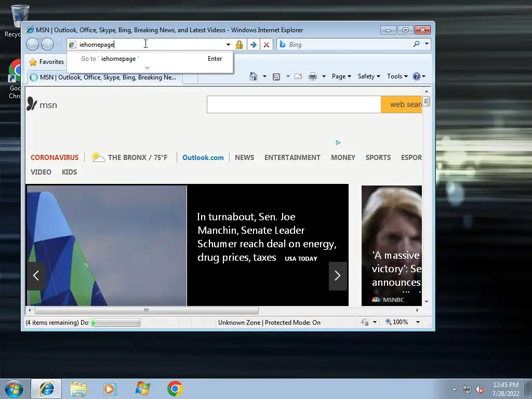This screenshot has width=532, height=399.
Task: Open the Outlook.com link
Action: click(203, 157)
